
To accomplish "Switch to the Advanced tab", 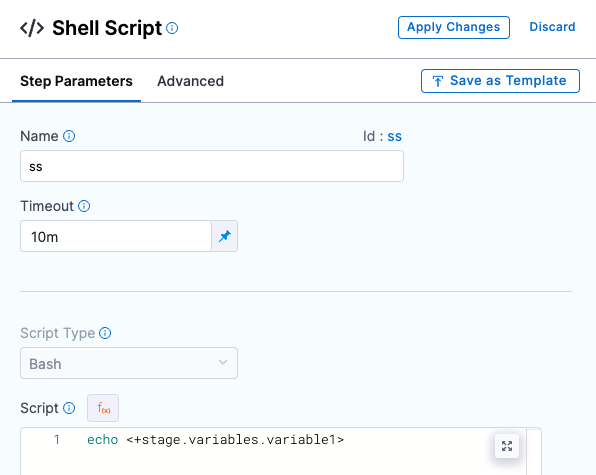I will pos(190,81).
